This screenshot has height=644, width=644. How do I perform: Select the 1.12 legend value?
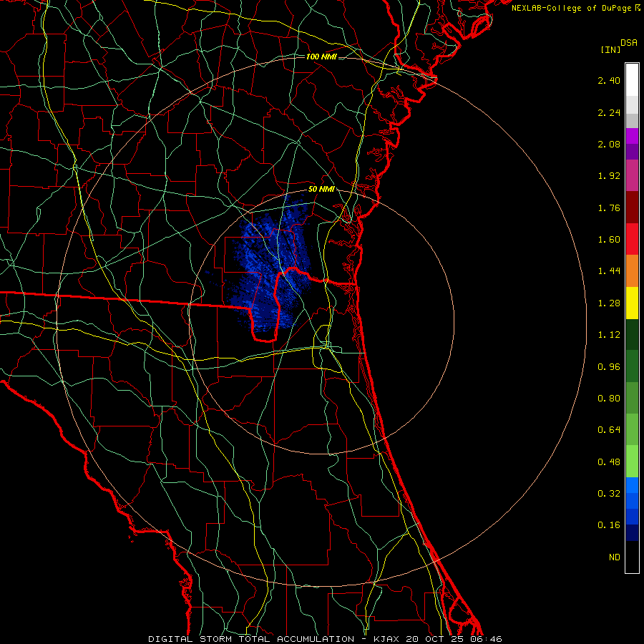point(609,335)
